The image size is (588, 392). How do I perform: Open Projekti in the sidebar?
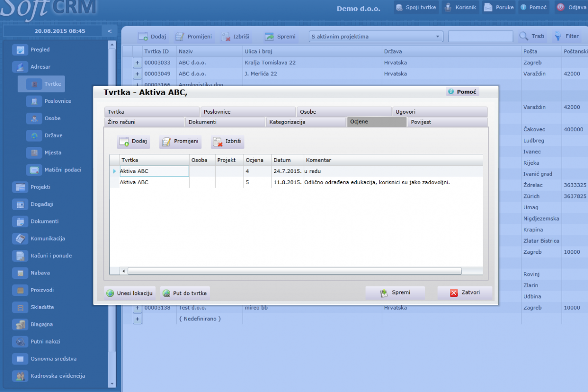point(32,187)
